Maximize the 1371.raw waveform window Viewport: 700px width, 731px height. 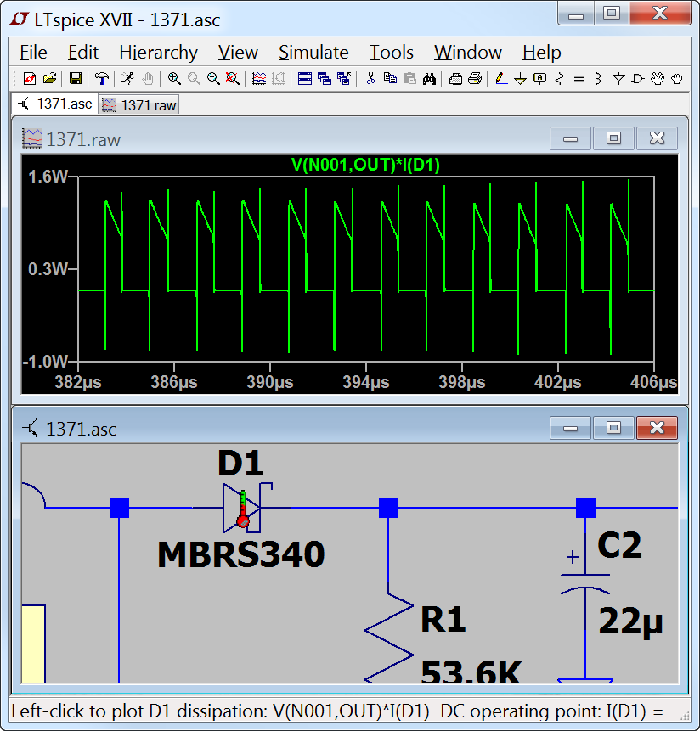coord(613,139)
